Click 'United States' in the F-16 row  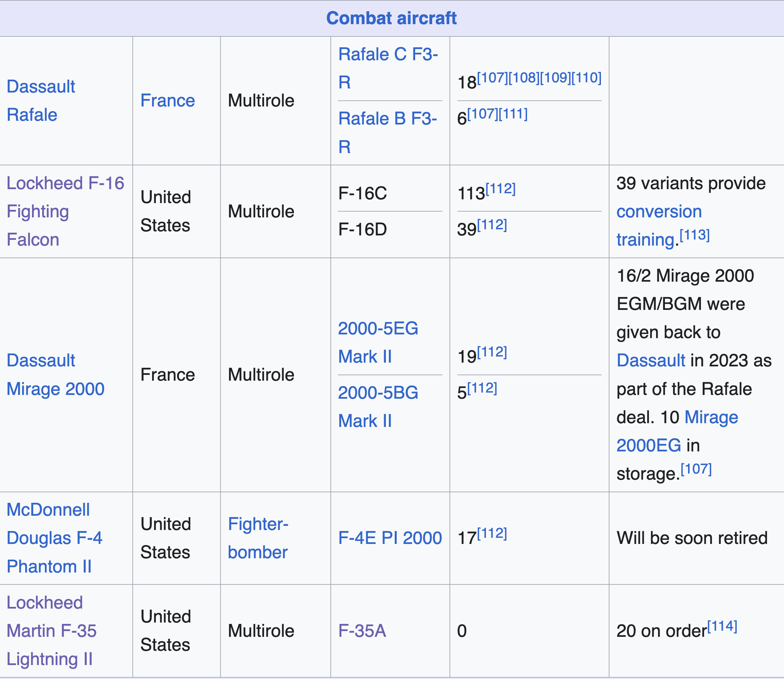[x=166, y=212]
